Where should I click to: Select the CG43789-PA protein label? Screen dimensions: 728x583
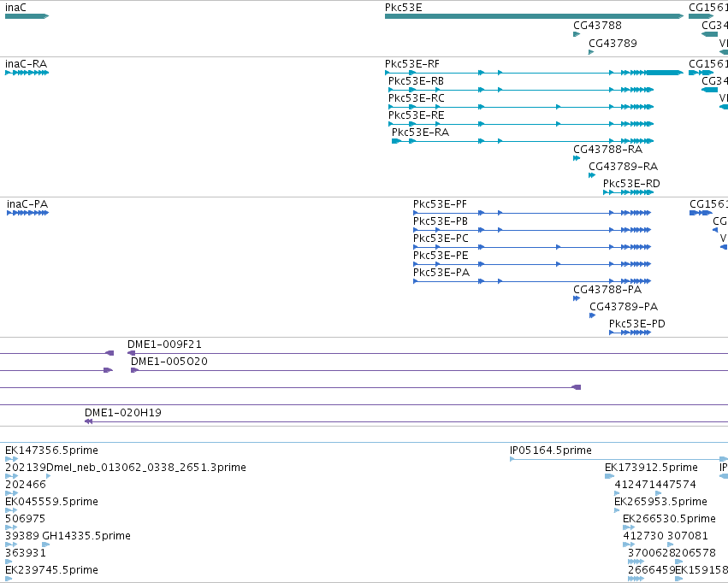[624, 307]
